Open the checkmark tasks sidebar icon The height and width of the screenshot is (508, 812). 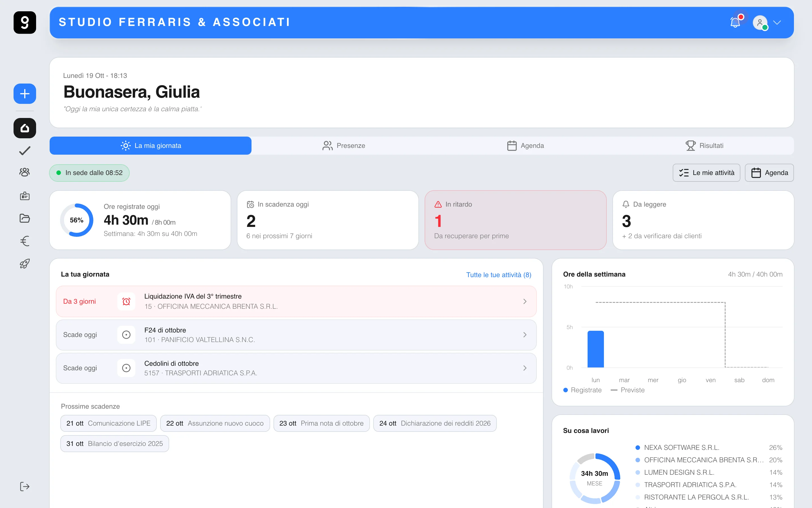[x=25, y=150]
